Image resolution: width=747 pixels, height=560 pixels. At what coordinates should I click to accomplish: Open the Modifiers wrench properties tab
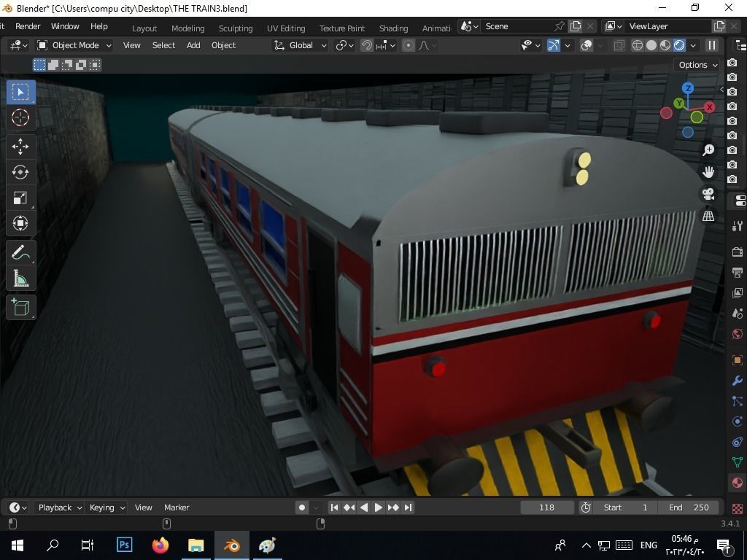pos(738,381)
